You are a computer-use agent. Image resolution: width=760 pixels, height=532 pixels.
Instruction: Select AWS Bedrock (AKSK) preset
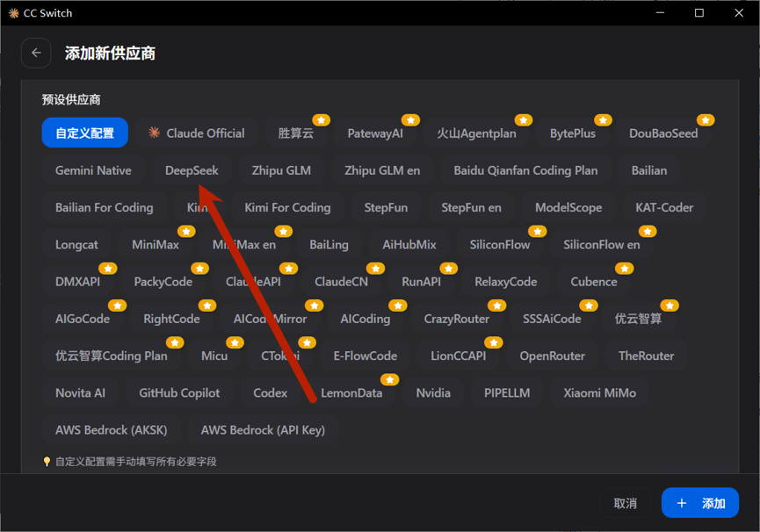[111, 430]
